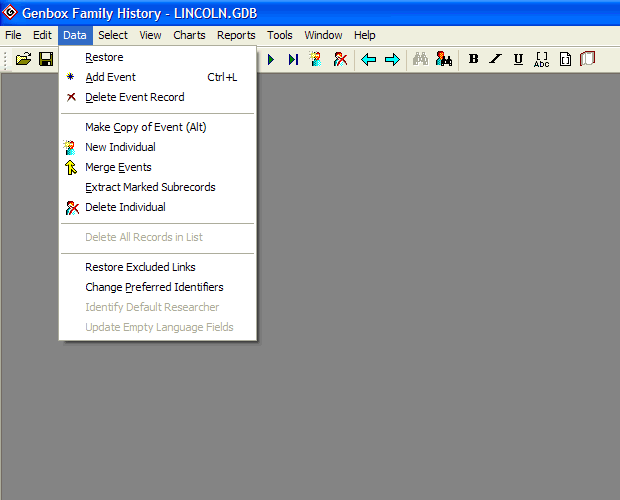The height and width of the screenshot is (500, 620).
Task: Toggle bold text formatting
Action: 474,60
